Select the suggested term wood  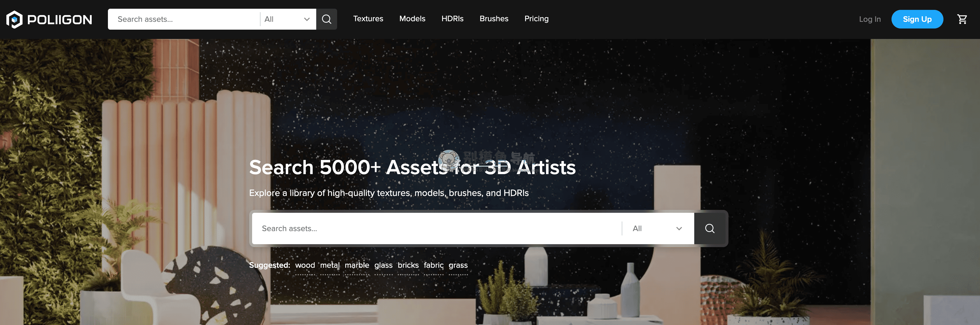(x=305, y=265)
